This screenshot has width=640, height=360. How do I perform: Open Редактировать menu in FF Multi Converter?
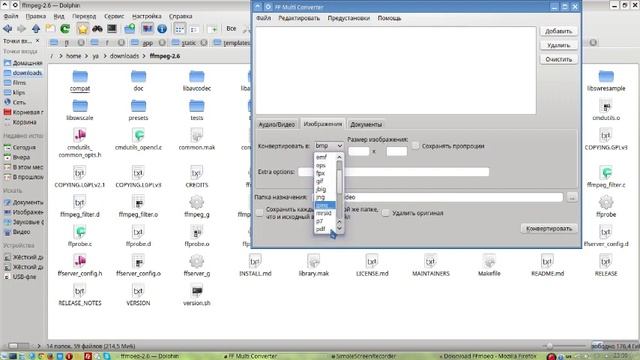pyautogui.click(x=299, y=18)
